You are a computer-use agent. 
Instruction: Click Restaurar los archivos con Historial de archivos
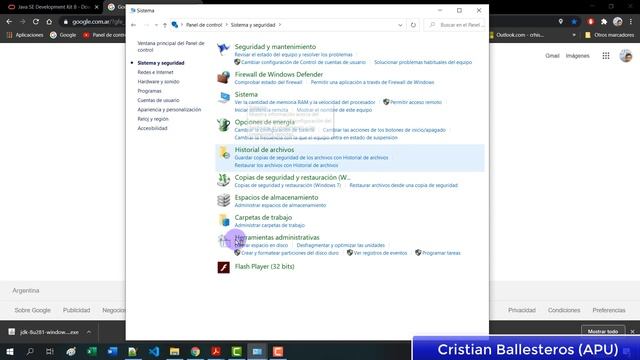click(286, 165)
